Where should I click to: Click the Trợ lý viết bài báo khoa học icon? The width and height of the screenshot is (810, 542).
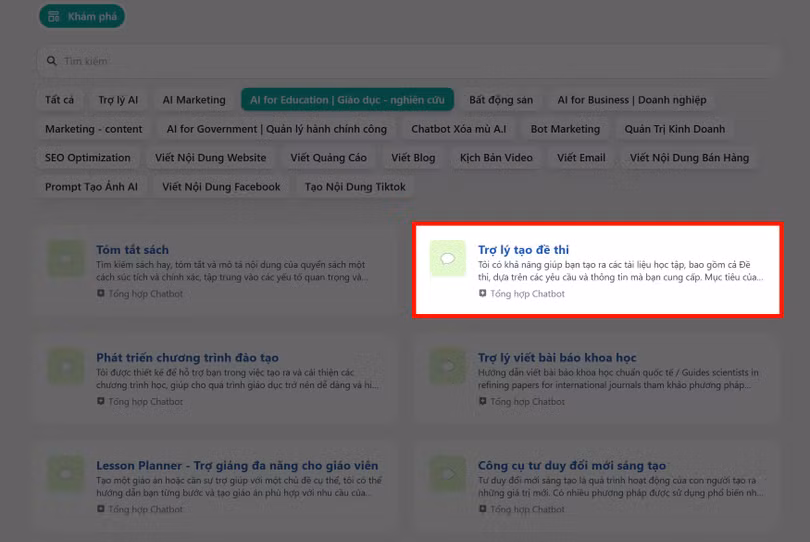point(448,367)
